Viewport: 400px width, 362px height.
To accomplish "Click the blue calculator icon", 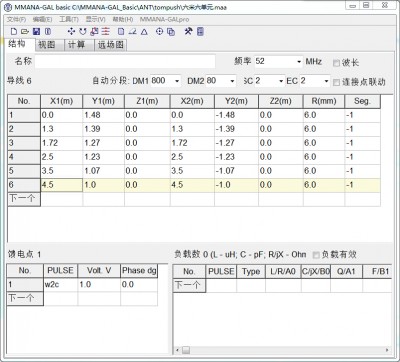I will pyautogui.click(x=200, y=32).
